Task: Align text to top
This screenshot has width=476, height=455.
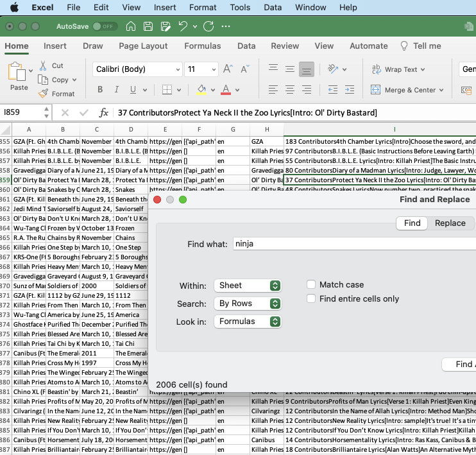Action: [x=273, y=67]
